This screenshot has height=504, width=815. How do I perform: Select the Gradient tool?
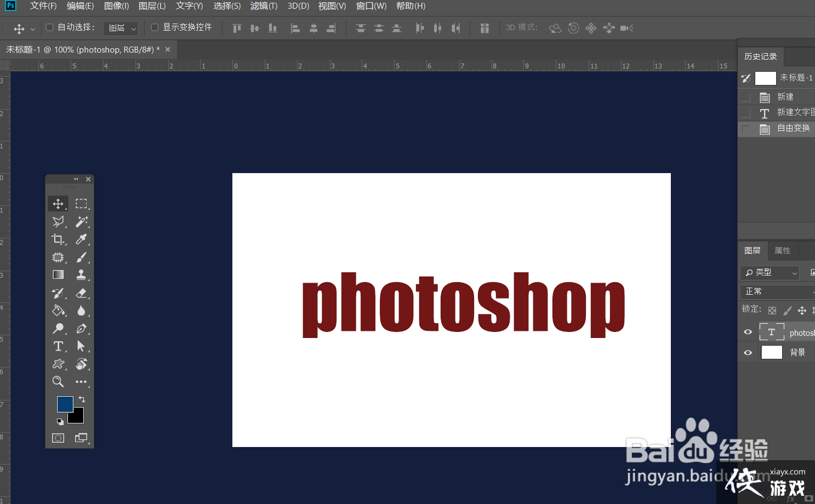(x=58, y=274)
